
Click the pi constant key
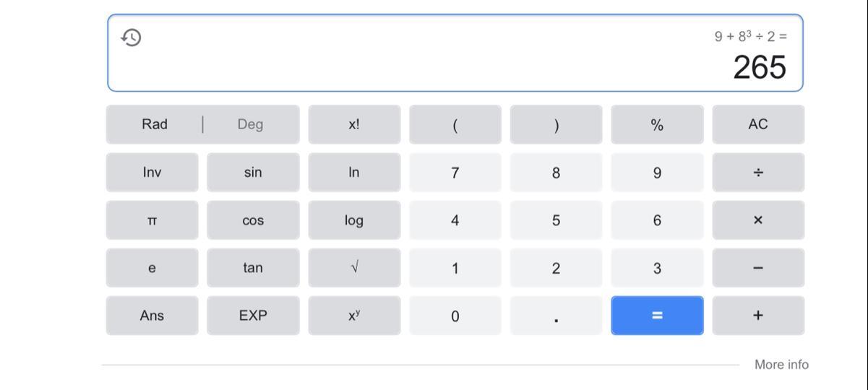[152, 220]
